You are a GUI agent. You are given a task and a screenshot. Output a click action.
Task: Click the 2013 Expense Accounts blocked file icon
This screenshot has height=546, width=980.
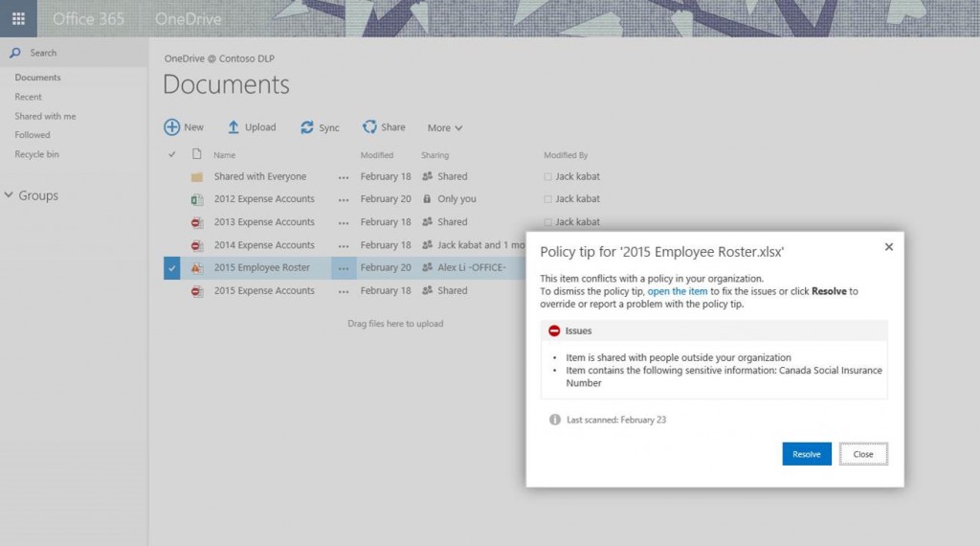click(x=197, y=222)
